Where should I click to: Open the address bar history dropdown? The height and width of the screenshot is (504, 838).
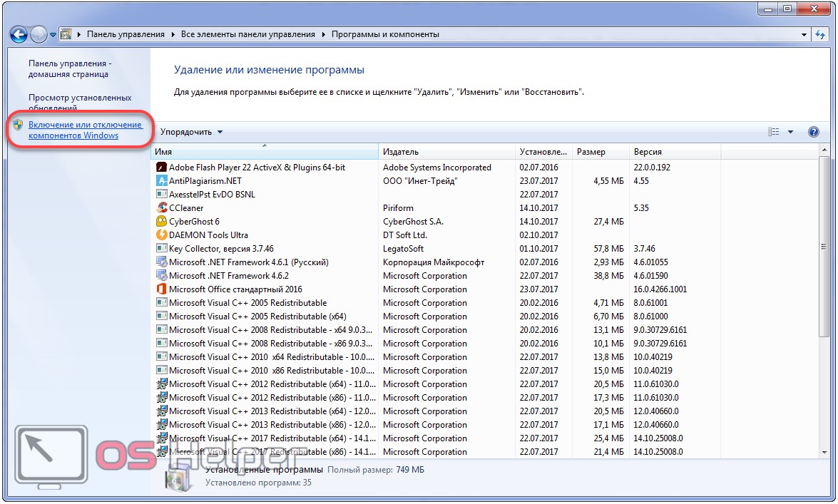pyautogui.click(x=804, y=34)
